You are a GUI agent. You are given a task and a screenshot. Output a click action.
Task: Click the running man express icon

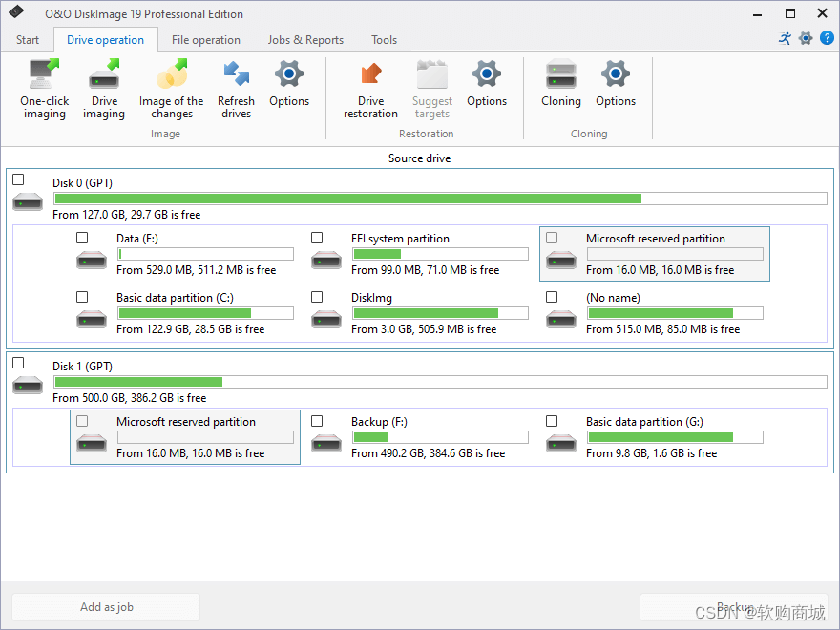(785, 38)
